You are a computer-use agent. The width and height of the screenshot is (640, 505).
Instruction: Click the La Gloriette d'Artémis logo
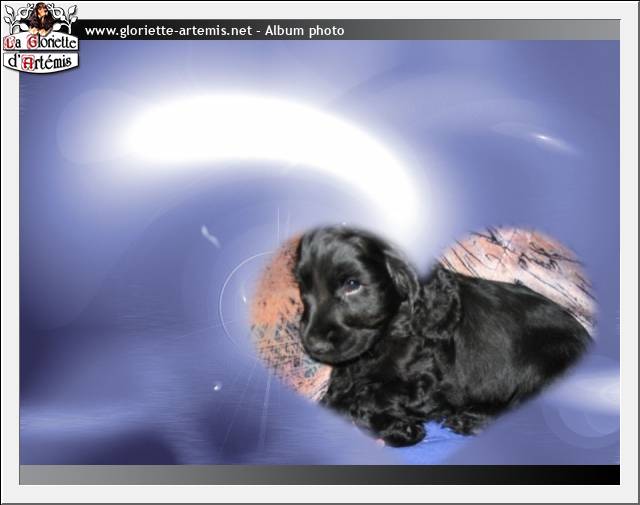click(40, 38)
